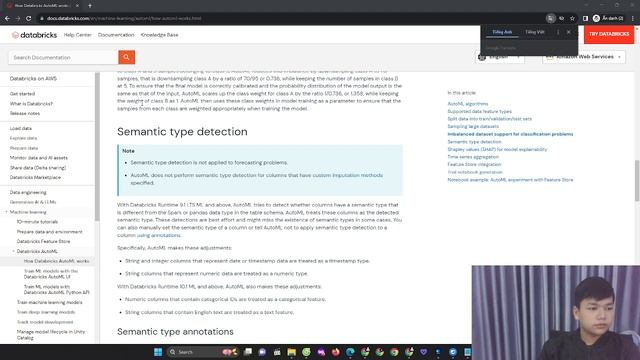This screenshot has height=360, width=640.
Task: Select the Tiếng Việt translate tab
Action: 535,32
